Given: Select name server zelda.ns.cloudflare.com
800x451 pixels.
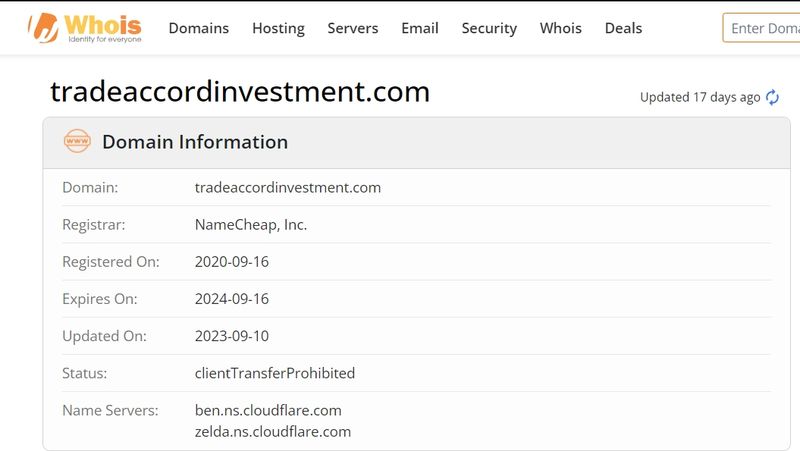Looking at the screenshot, I should point(272,432).
